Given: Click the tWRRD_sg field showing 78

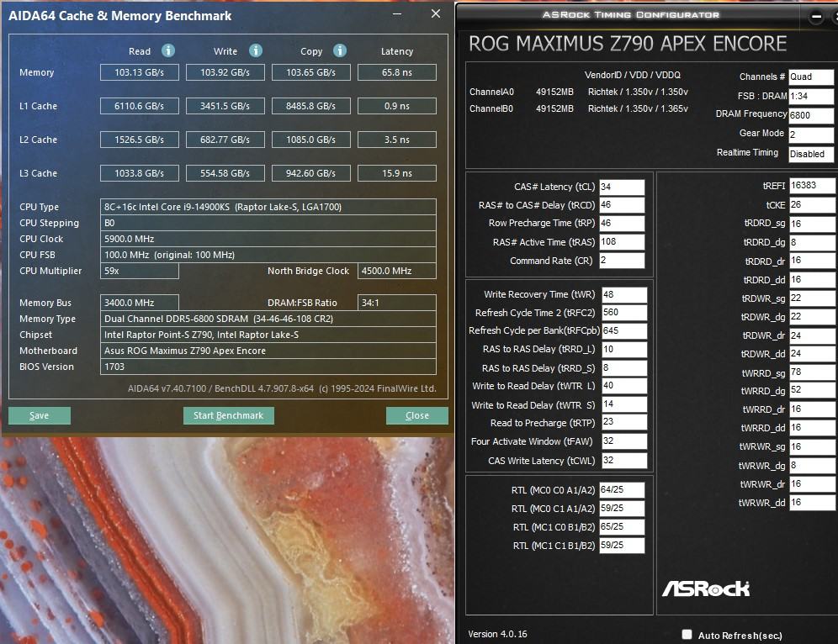Looking at the screenshot, I should point(813,372).
